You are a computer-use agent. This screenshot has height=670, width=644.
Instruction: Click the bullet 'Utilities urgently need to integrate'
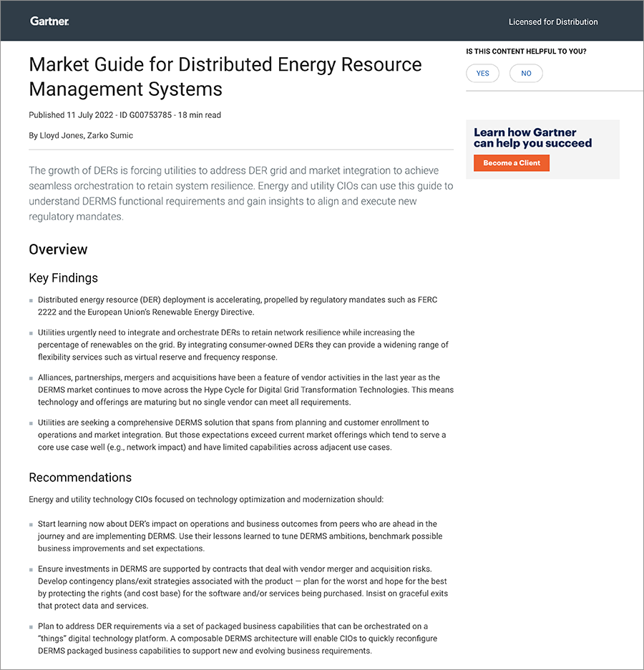[x=243, y=345]
